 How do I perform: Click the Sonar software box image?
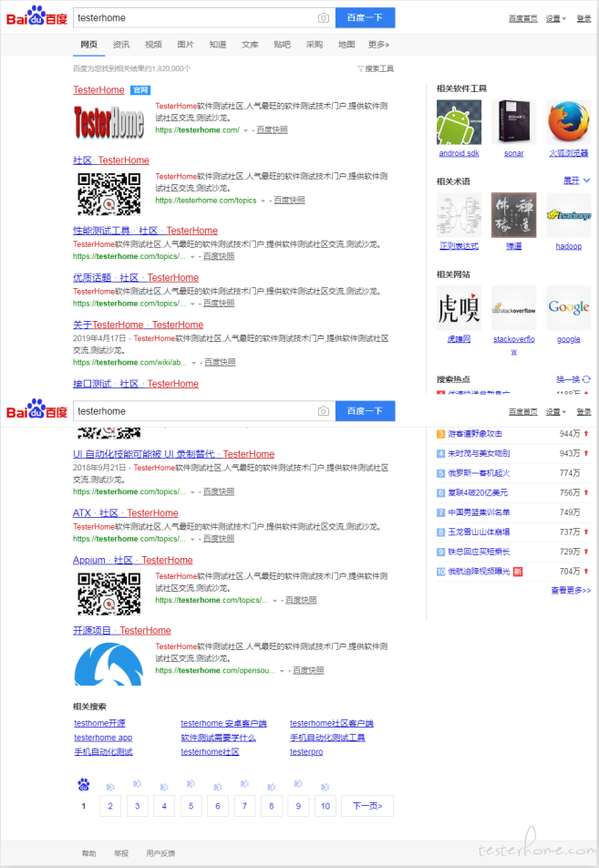(513, 122)
